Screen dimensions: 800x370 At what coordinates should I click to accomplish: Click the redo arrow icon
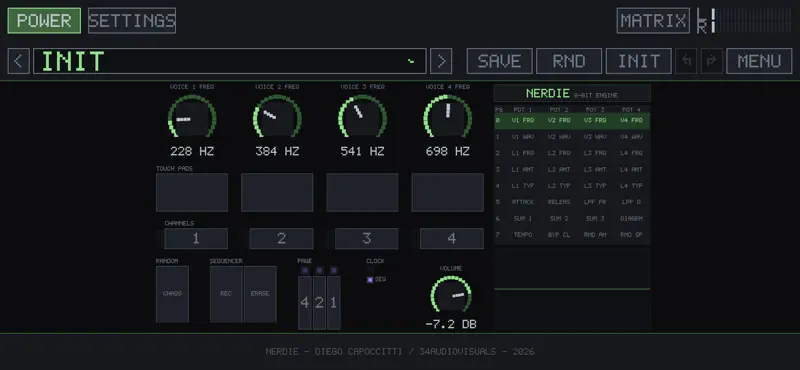[x=712, y=61]
